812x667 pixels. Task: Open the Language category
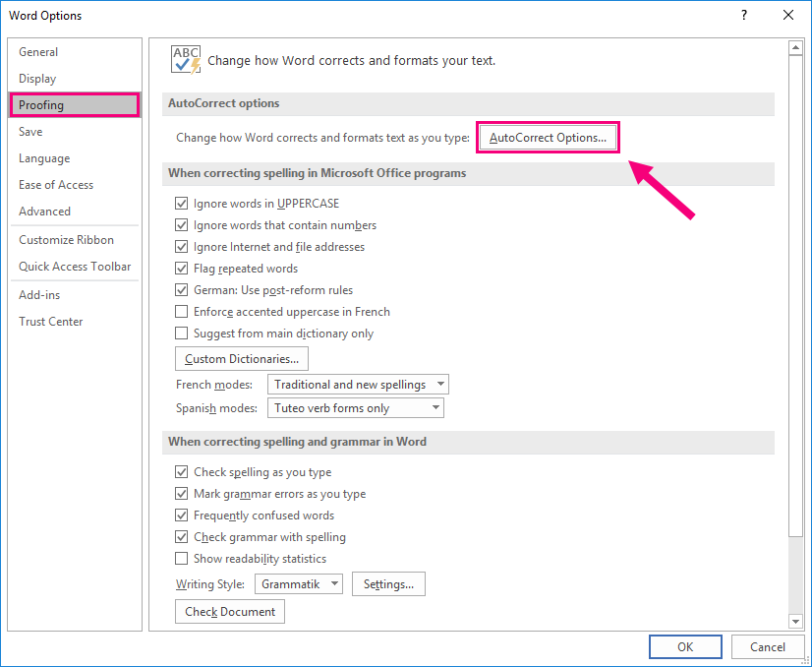tap(75, 158)
